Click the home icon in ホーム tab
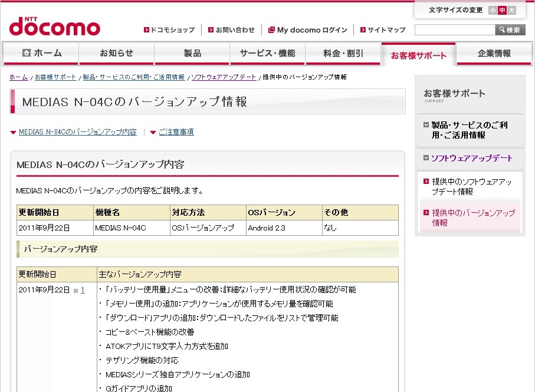535x392 pixels. pos(27,53)
